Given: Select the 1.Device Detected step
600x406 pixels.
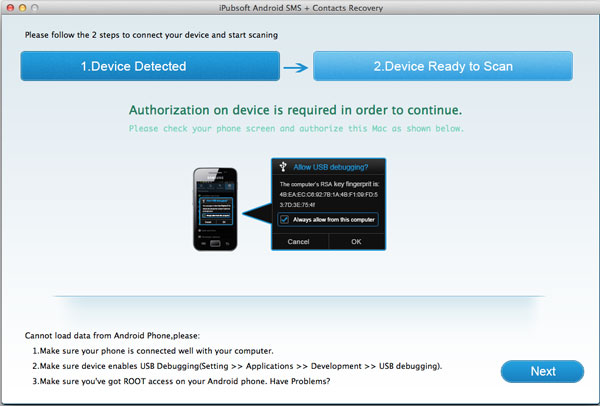Looking at the screenshot, I should coord(150,66).
